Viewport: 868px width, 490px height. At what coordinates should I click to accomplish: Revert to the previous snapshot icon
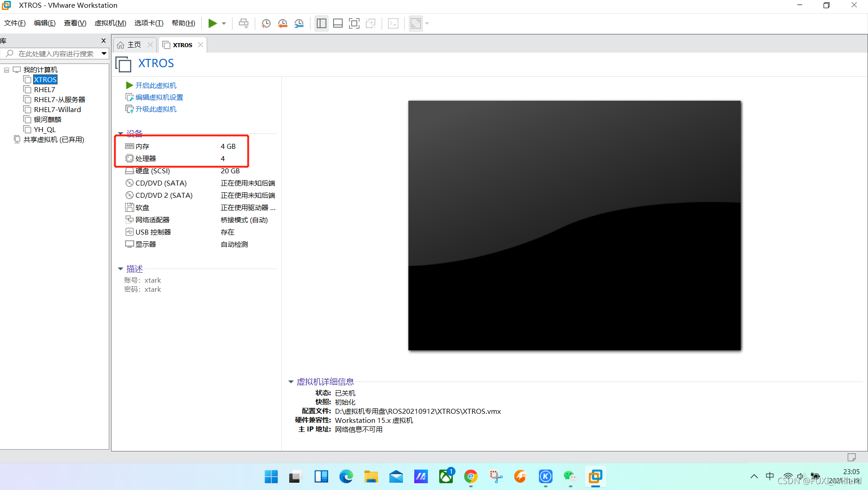click(282, 23)
